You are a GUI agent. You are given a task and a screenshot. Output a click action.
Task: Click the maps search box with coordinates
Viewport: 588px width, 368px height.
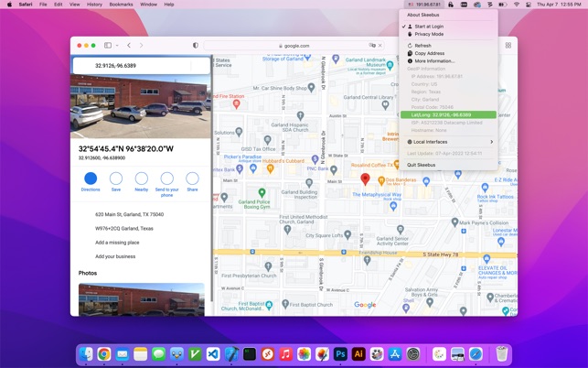(x=142, y=66)
